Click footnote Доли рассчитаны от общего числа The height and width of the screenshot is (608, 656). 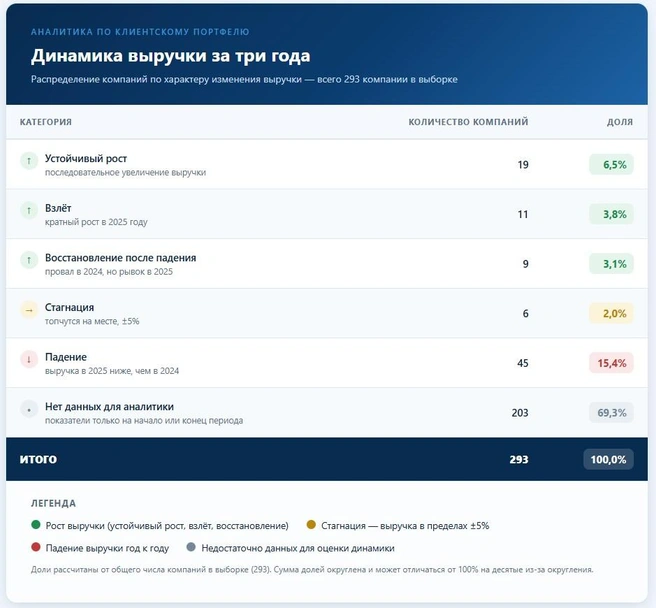click(312, 570)
